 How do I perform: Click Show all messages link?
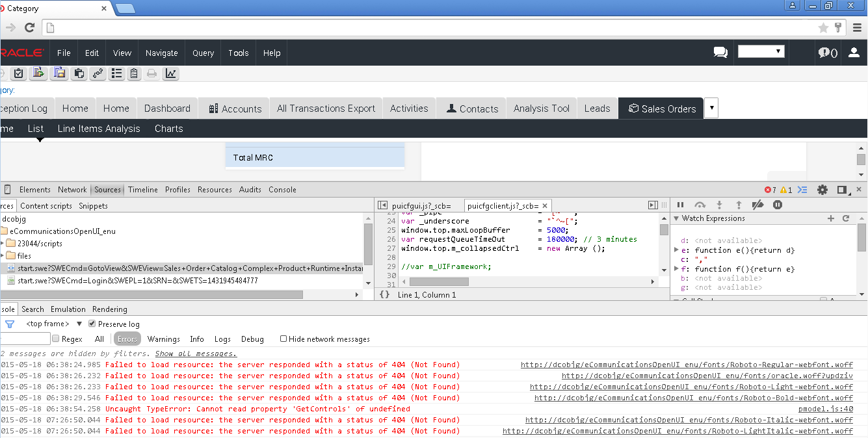point(196,354)
